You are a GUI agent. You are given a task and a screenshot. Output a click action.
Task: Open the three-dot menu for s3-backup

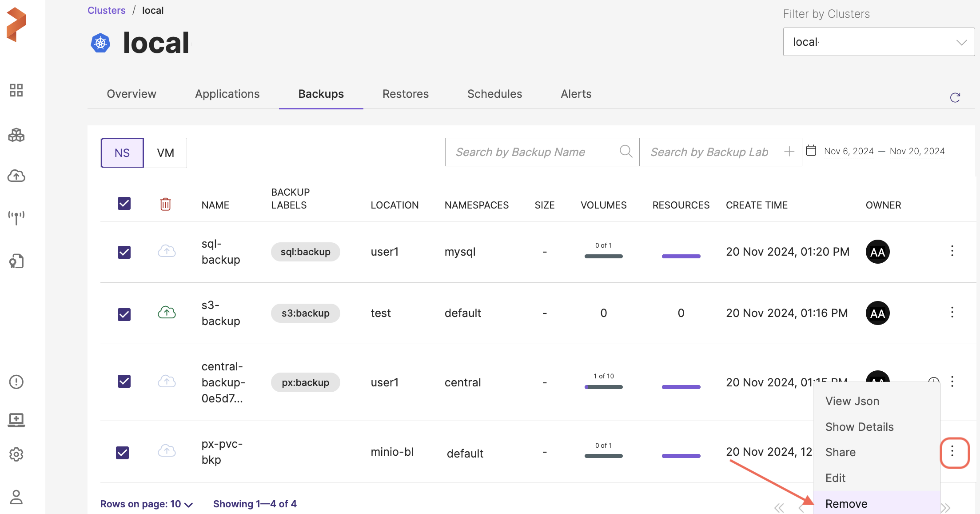pos(952,313)
